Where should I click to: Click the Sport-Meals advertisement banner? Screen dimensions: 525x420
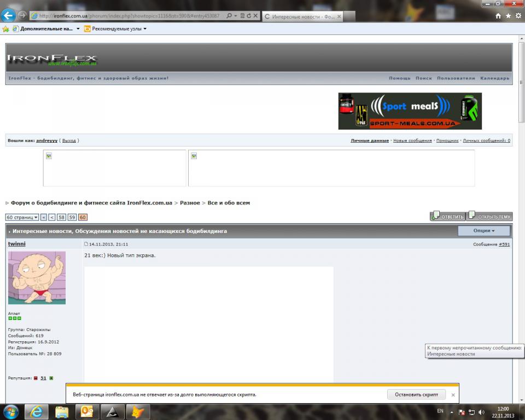[410, 111]
